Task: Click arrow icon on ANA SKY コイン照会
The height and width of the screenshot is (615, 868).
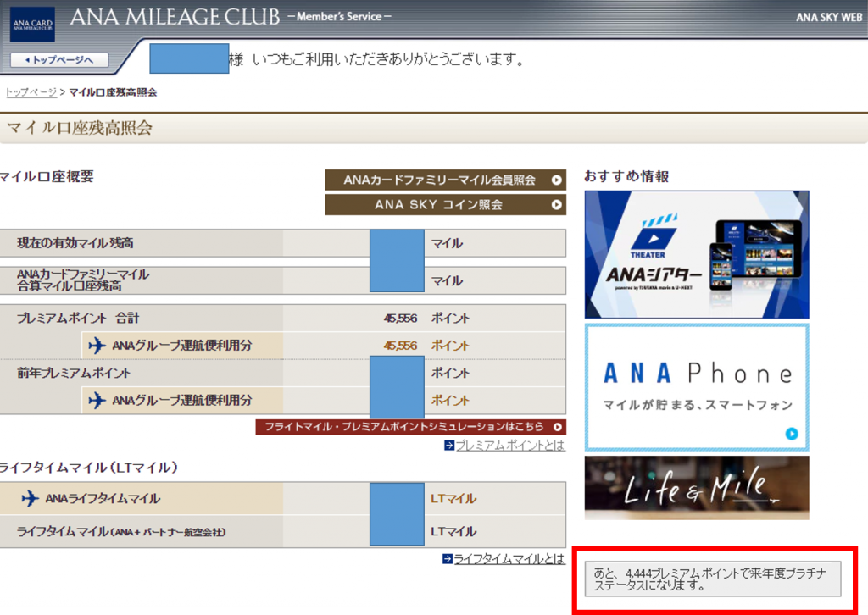Action: 556,205
